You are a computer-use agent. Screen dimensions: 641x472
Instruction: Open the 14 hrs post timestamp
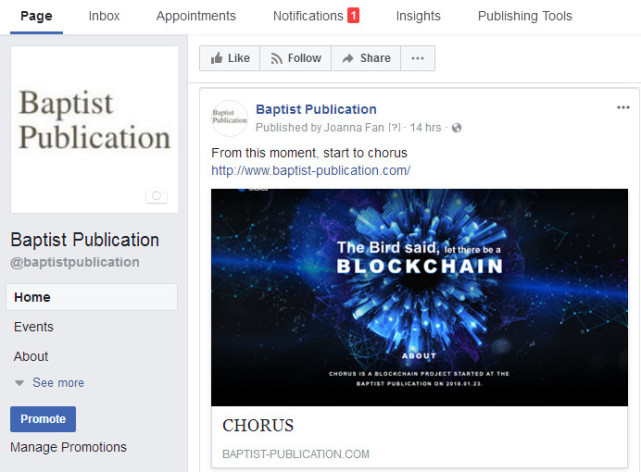[426, 128]
